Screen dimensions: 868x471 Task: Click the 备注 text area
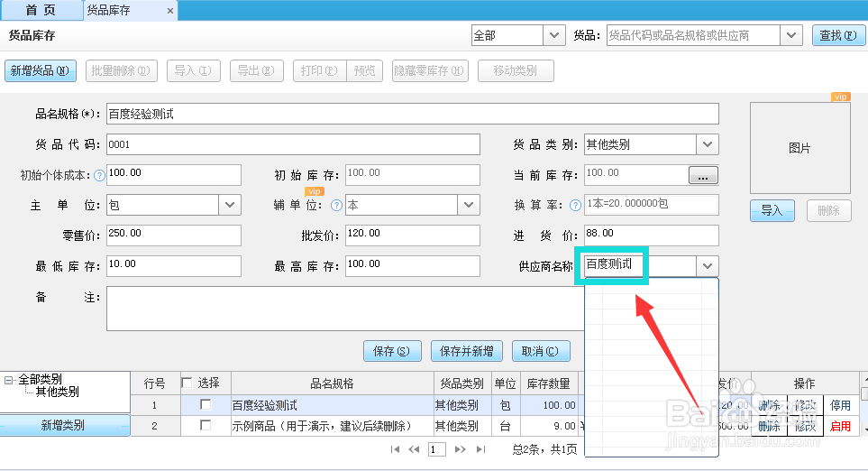click(x=345, y=309)
